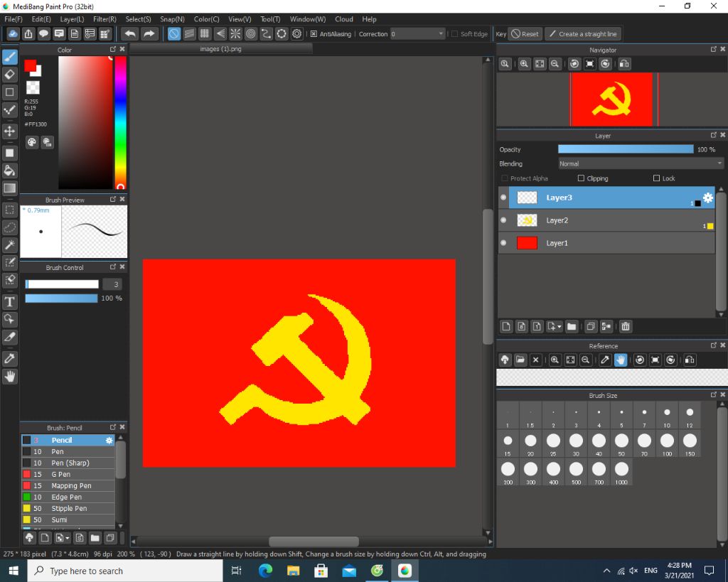
Task: Zoom out in the Navigator panel
Action: [555, 64]
